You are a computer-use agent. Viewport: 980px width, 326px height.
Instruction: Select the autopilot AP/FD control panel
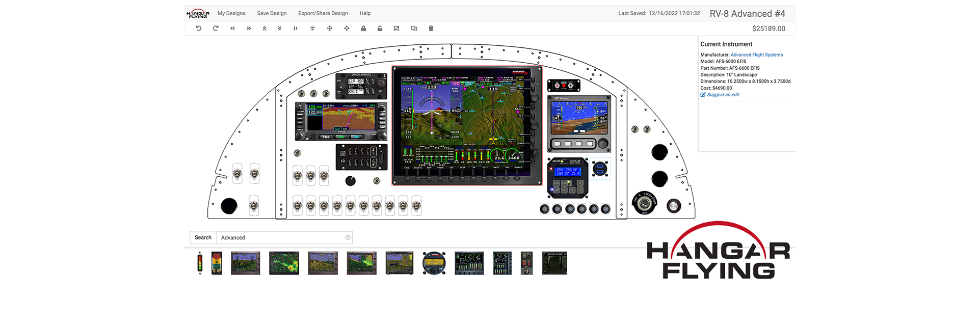[x=361, y=157]
